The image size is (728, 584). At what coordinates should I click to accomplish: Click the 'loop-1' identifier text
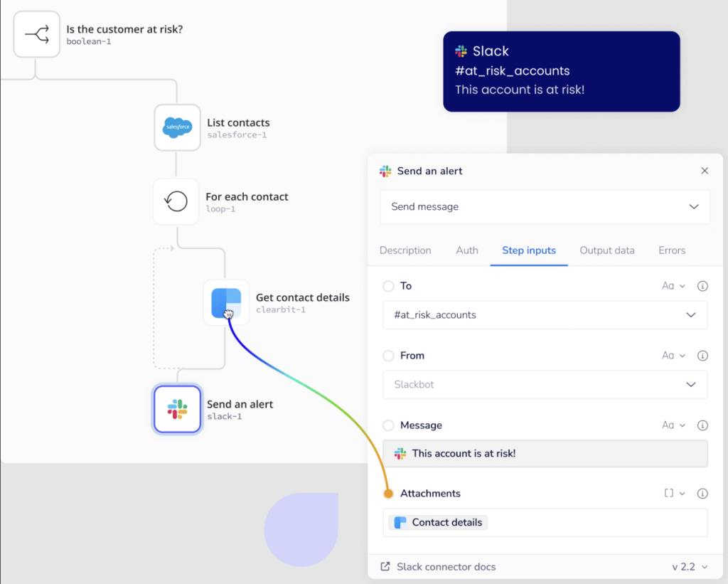pos(220,209)
